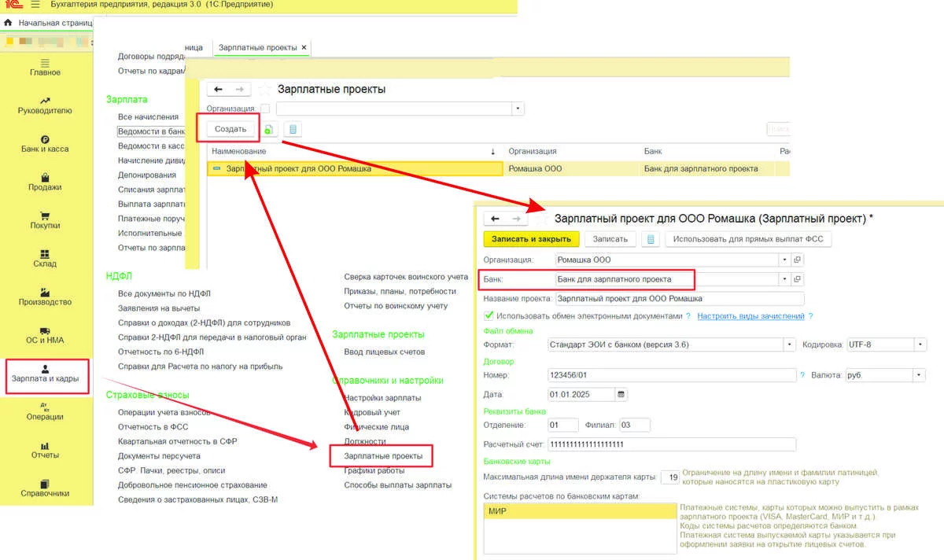Open the Зарплата и кадры section
This screenshot has height=560, width=944.
click(x=46, y=374)
